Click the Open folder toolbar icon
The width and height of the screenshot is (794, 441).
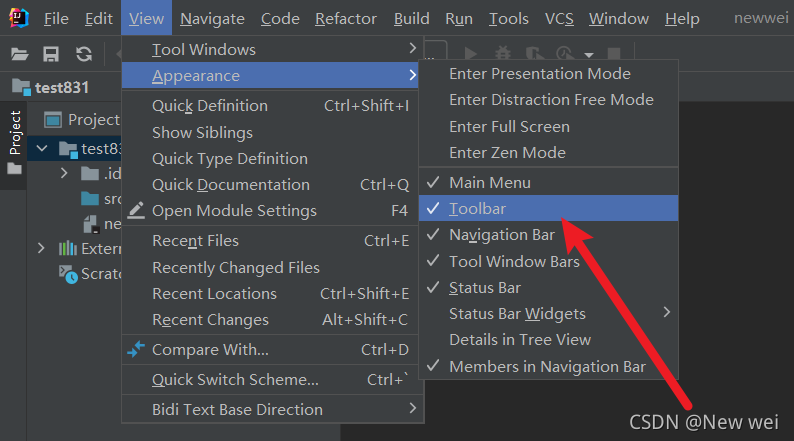pos(20,54)
